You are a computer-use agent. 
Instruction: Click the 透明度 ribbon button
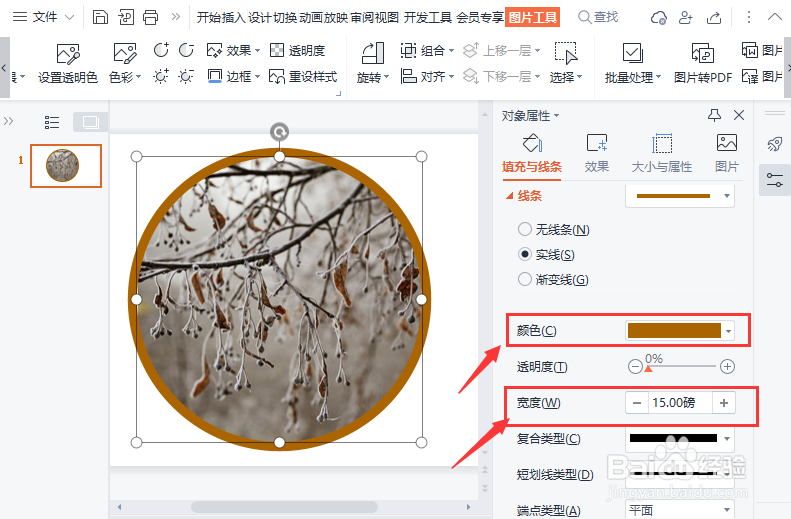coord(298,50)
